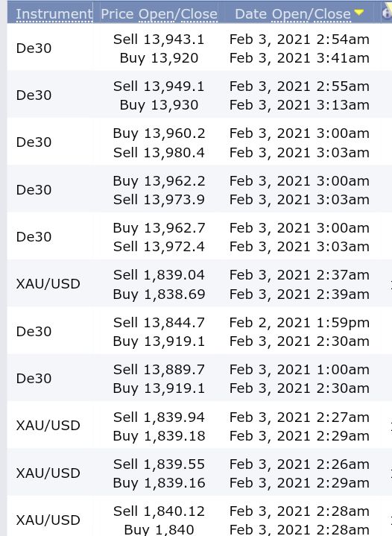Click the yellow sort arrow in Date column
392x536 pixels.
click(359, 13)
